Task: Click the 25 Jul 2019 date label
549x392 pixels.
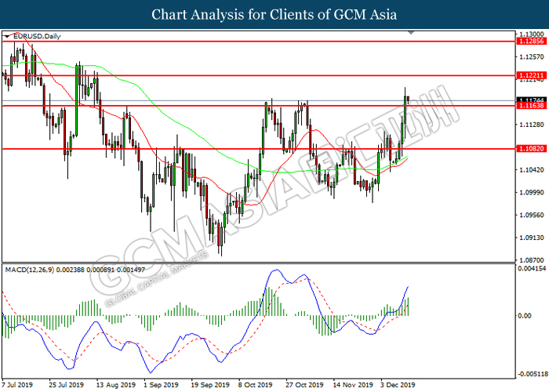Action: (66, 385)
